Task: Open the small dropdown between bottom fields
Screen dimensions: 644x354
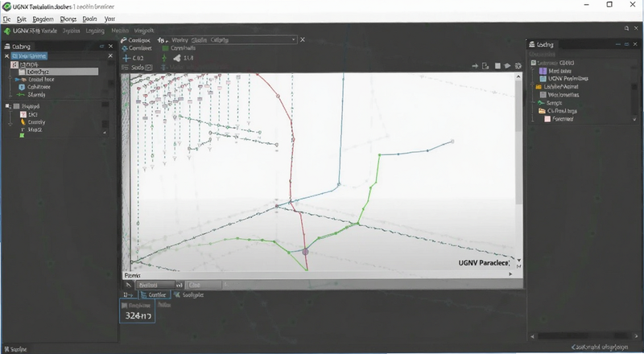Action: coord(179,285)
